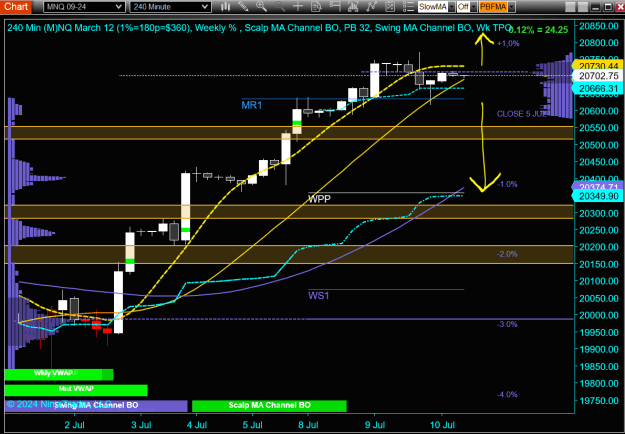Open the MNQ 09-24 instrument dropdown
The height and width of the screenshot is (434, 625).
84,6
